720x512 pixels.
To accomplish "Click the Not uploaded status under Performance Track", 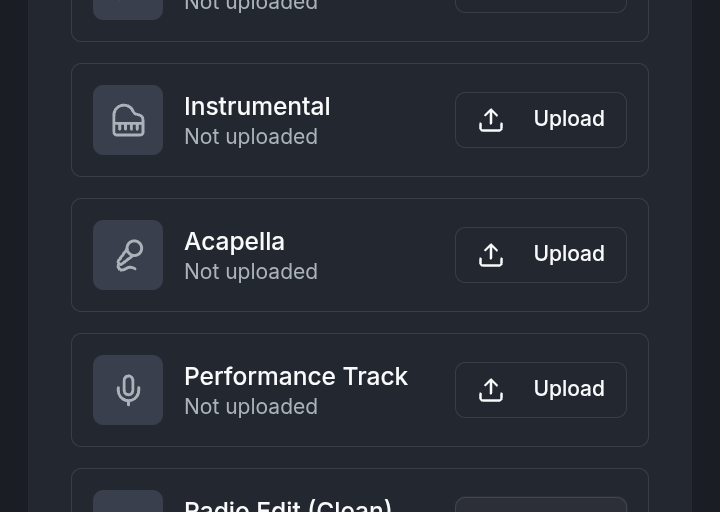I will (251, 406).
